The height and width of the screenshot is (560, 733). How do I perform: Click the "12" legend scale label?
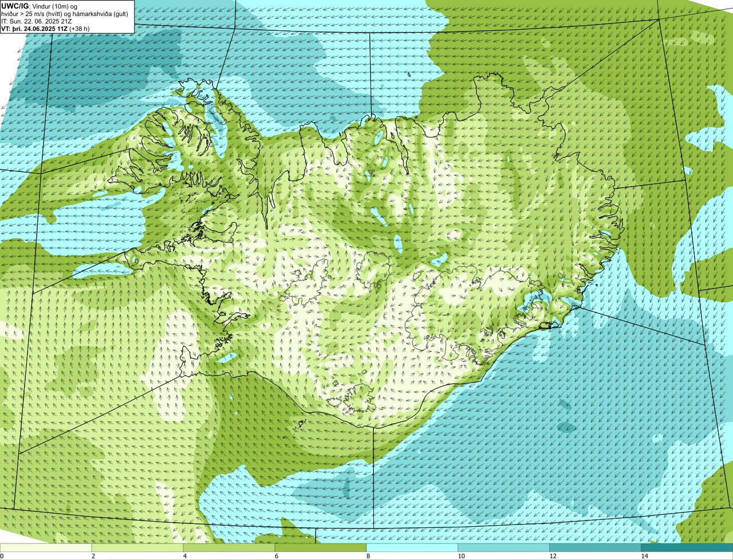pyautogui.click(x=553, y=556)
